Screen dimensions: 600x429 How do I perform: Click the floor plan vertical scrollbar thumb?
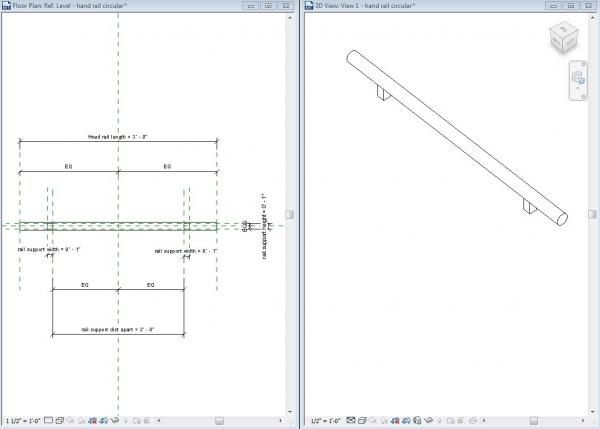(290, 214)
